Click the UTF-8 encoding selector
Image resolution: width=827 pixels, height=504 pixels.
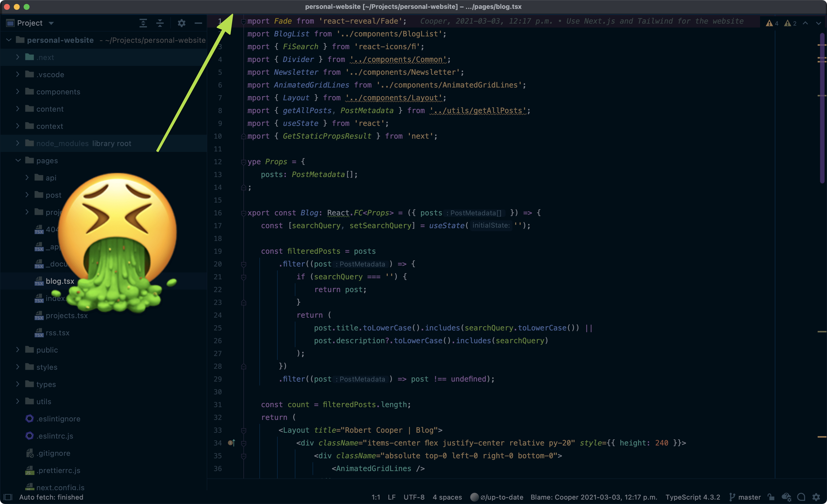coord(414,497)
